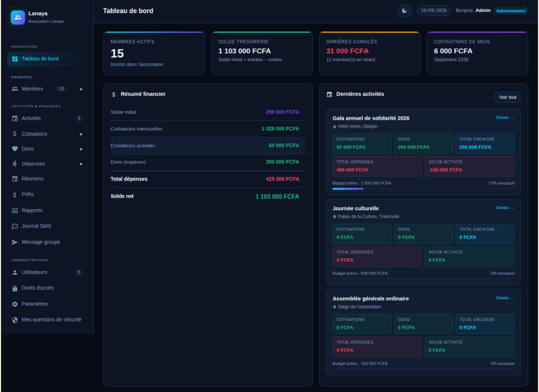Click the Message groupé send icon
Screen dimensions: 539x392
pos(15,242)
